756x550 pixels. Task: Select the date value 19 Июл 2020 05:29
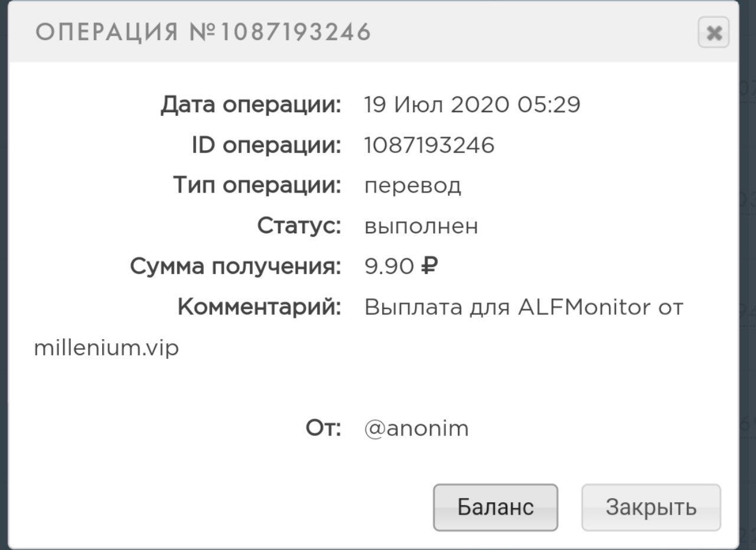point(472,105)
